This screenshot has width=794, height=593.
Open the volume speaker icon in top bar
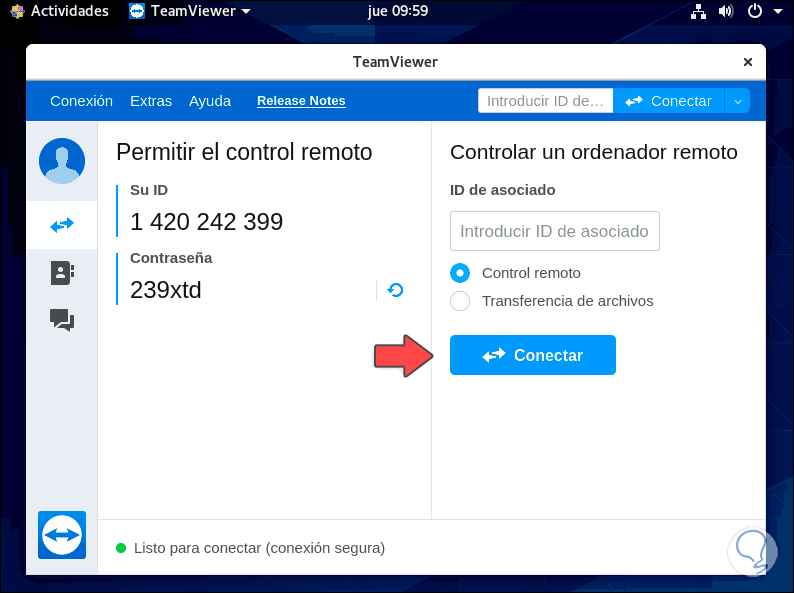(x=726, y=11)
